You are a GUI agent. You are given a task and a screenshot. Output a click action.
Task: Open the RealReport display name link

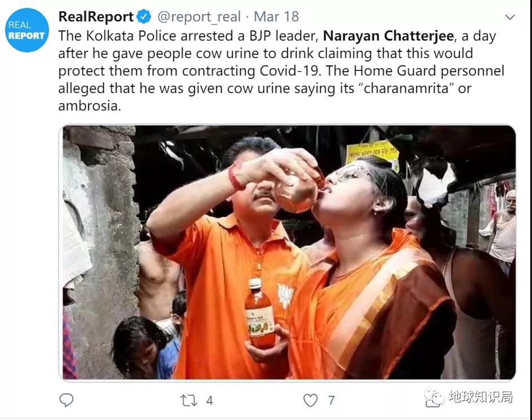[x=96, y=17]
